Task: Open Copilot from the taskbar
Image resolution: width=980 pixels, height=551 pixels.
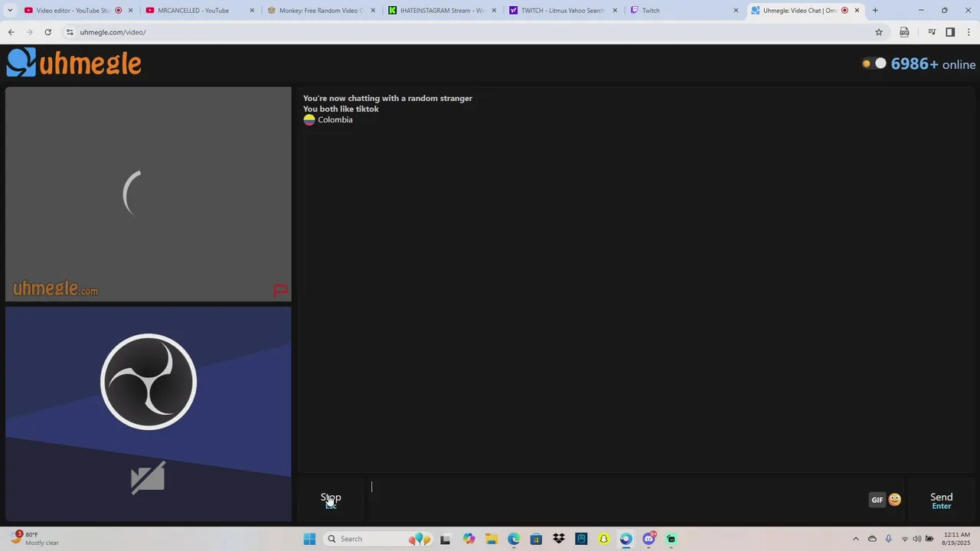Action: 469,539
